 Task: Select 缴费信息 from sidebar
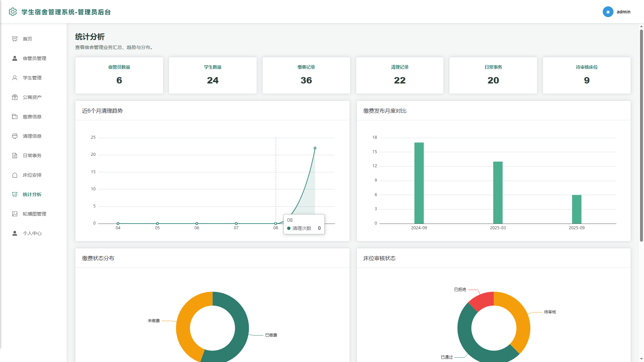click(x=34, y=117)
